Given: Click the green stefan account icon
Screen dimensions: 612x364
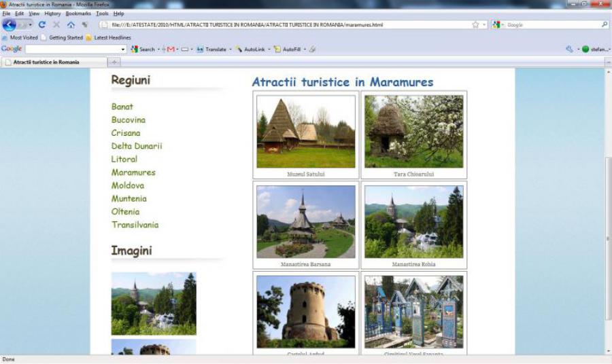Looking at the screenshot, I should tap(585, 49).
